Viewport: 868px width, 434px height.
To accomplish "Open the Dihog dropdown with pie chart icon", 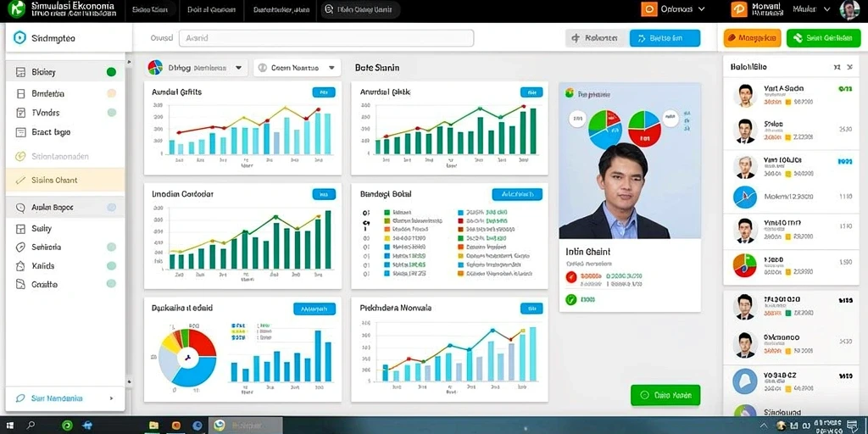I will 196,68.
